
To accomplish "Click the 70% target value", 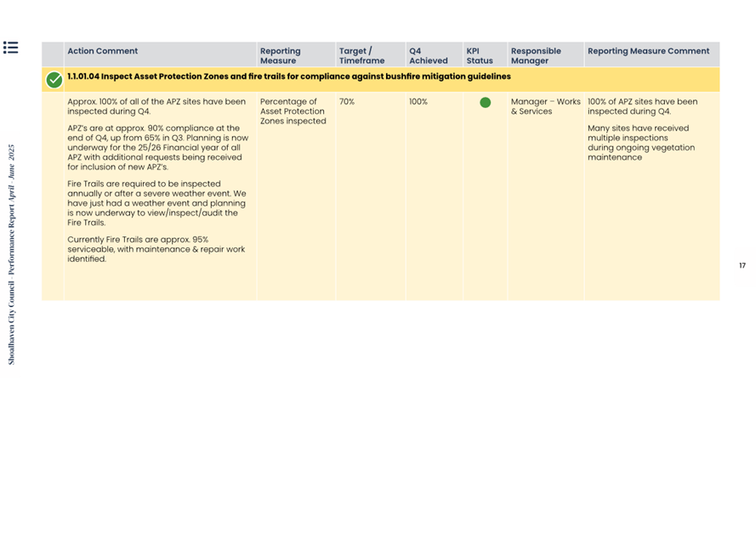I will tap(347, 102).
